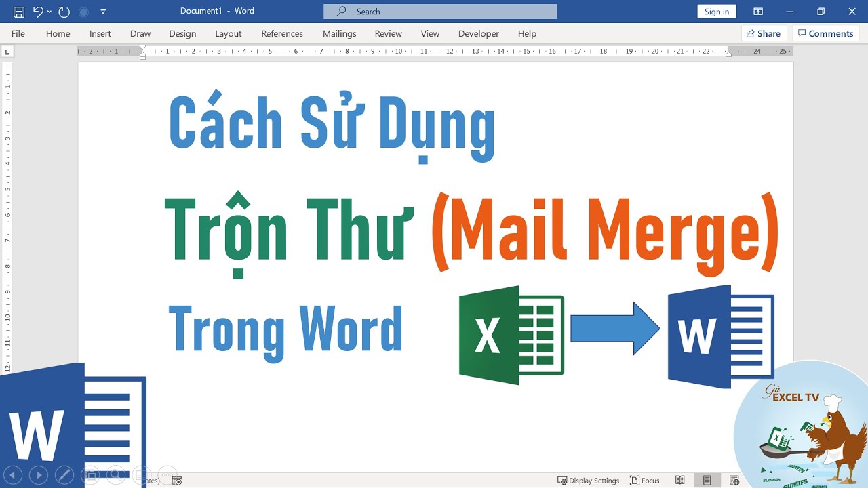Save the document with the floppy disk icon
868x488 pixels.
click(x=19, y=12)
